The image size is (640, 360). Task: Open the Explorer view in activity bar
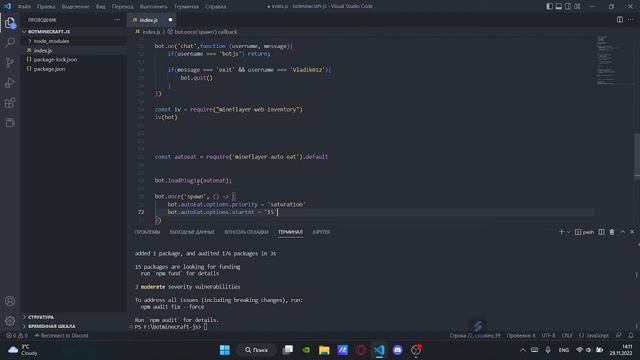click(10, 23)
